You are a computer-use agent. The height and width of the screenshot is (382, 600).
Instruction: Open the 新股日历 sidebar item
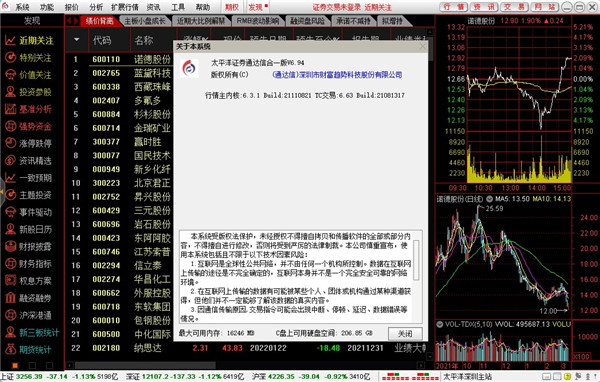click(28, 229)
